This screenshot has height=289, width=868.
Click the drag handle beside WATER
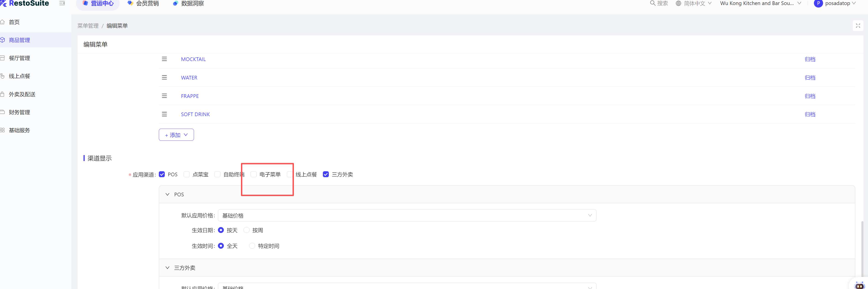click(165, 78)
